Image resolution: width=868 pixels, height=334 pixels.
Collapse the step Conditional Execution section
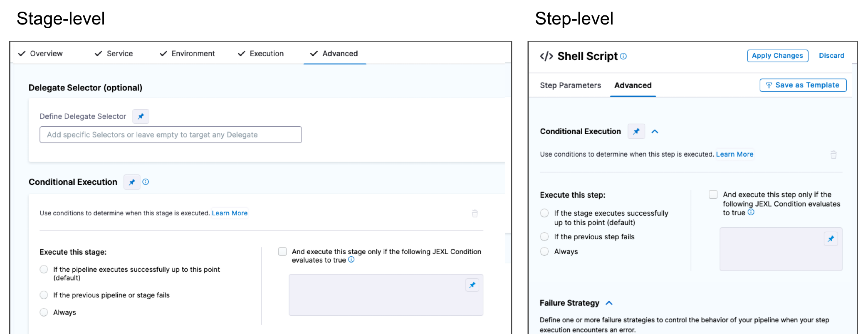tap(655, 131)
